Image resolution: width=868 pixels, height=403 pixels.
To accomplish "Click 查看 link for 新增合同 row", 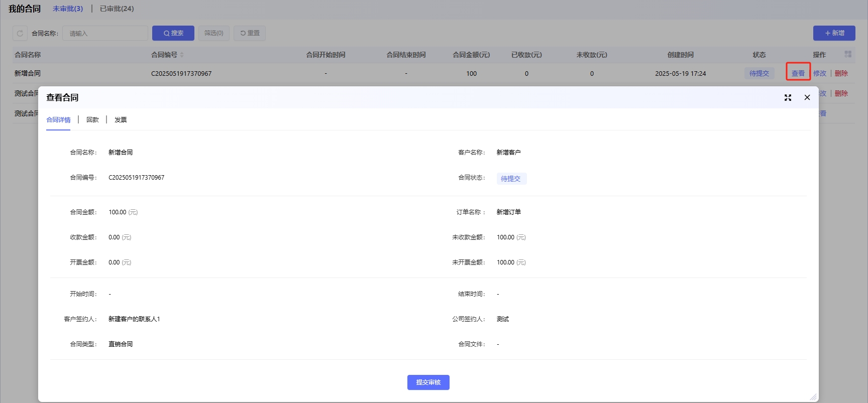I will point(798,73).
